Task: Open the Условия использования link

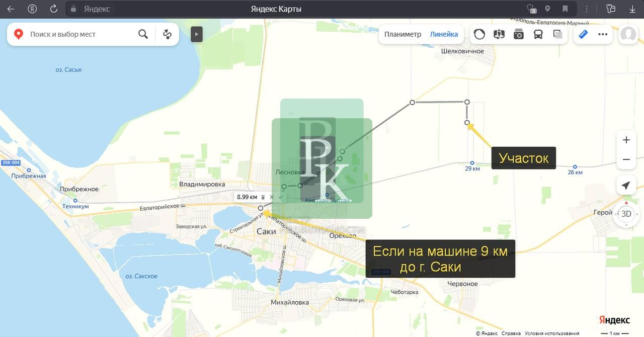Action: coord(552,333)
